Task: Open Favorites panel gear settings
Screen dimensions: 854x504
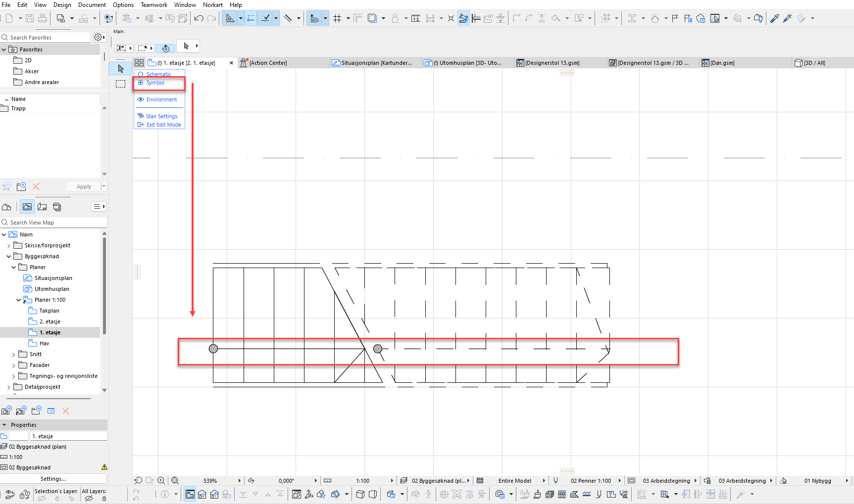Action: pos(99,37)
